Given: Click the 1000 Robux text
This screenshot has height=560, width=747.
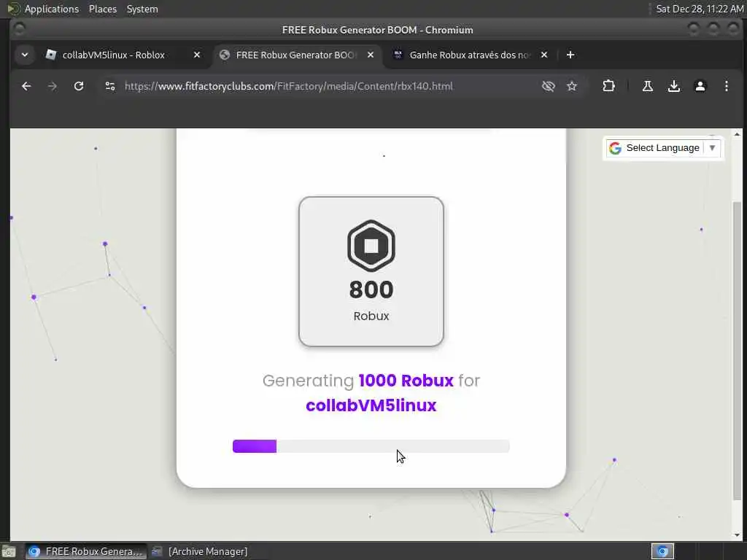Looking at the screenshot, I should 406,381.
